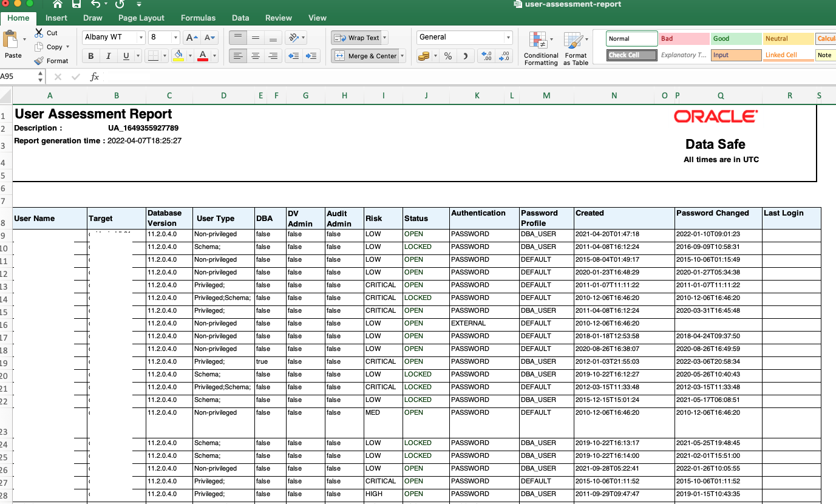Click the Increase Font Size icon
The width and height of the screenshot is (836, 504).
tap(192, 38)
